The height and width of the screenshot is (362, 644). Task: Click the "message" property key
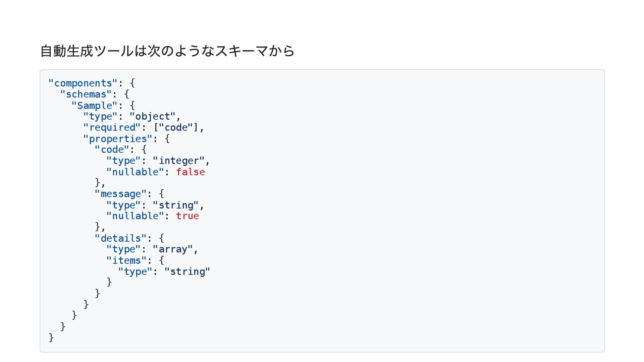click(120, 194)
